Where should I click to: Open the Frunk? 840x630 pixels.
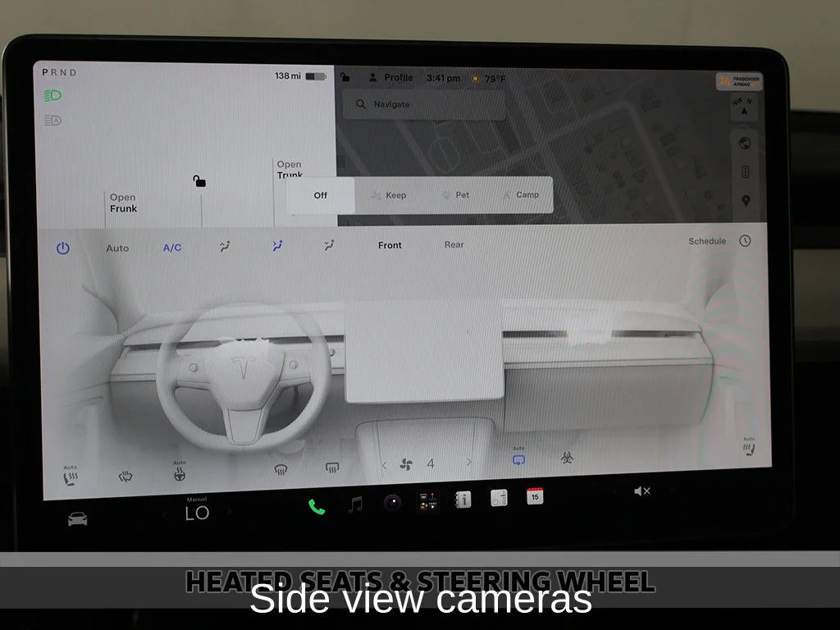pos(123,203)
